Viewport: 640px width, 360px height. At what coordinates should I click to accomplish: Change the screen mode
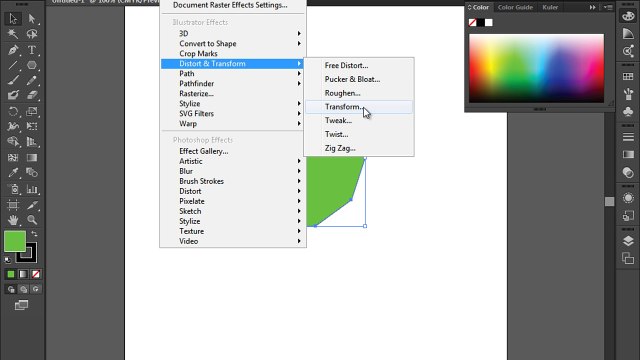tap(22, 305)
